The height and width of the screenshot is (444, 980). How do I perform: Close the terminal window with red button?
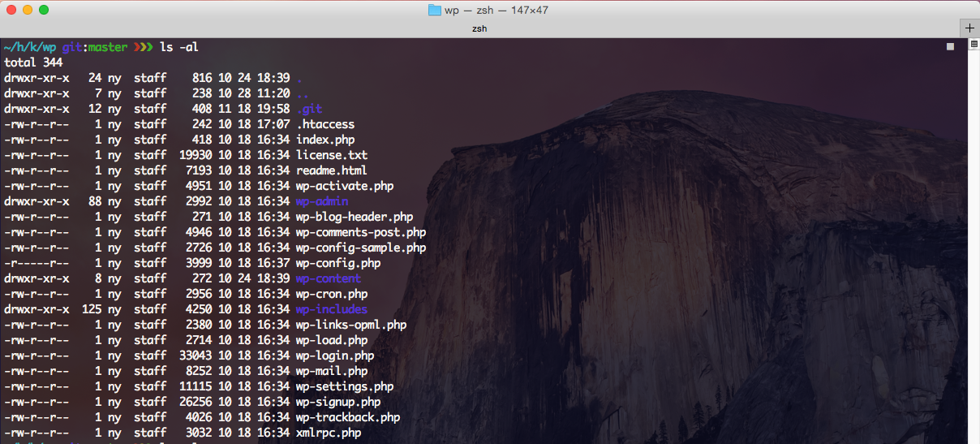tap(11, 10)
